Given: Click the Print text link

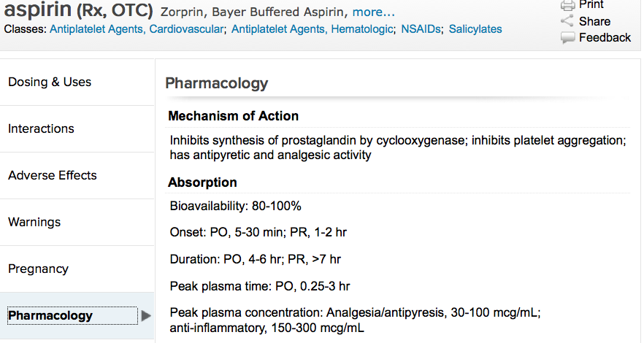Looking at the screenshot, I should click(x=591, y=5).
